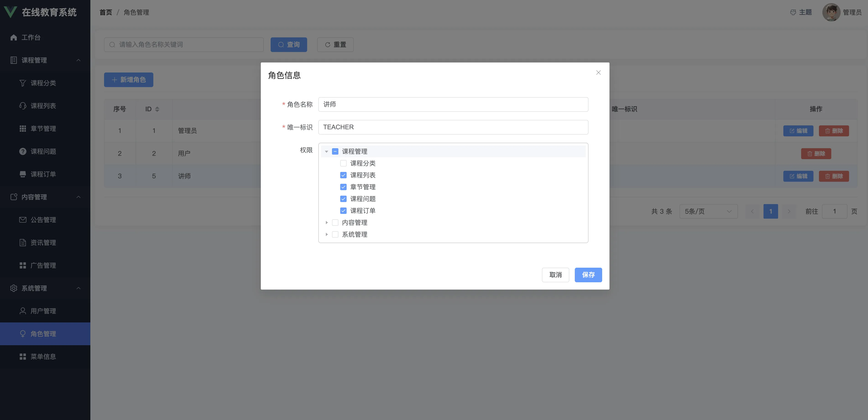Viewport: 868px width, 420px height.
Task: Click the 取消 button
Action: (x=555, y=275)
